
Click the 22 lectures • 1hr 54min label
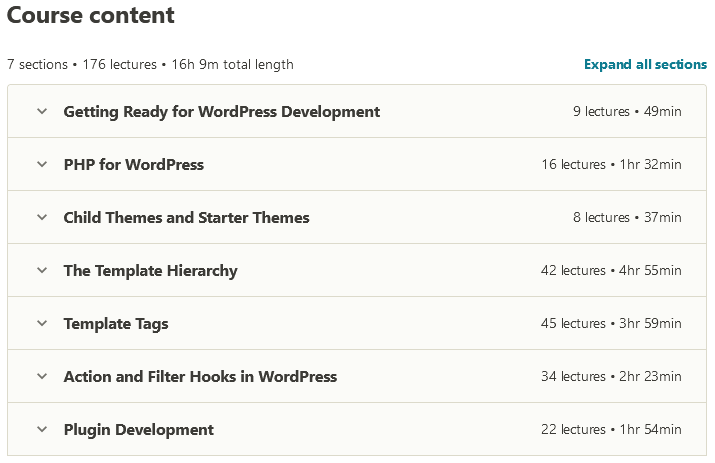tap(611, 430)
